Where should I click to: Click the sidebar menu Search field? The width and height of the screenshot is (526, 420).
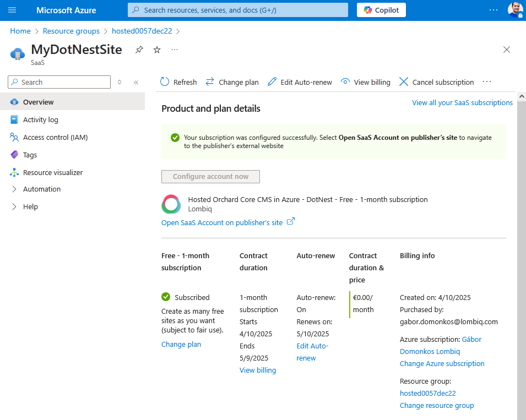(x=59, y=82)
